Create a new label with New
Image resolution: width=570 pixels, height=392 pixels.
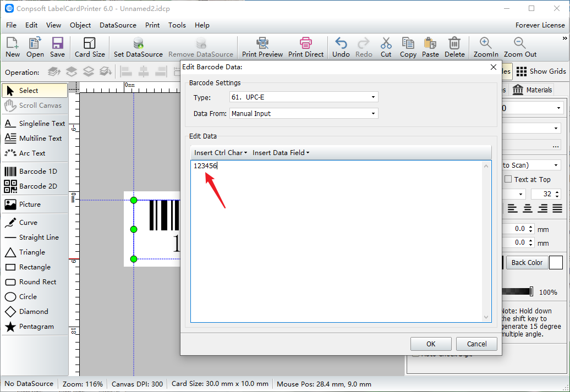tap(12, 47)
